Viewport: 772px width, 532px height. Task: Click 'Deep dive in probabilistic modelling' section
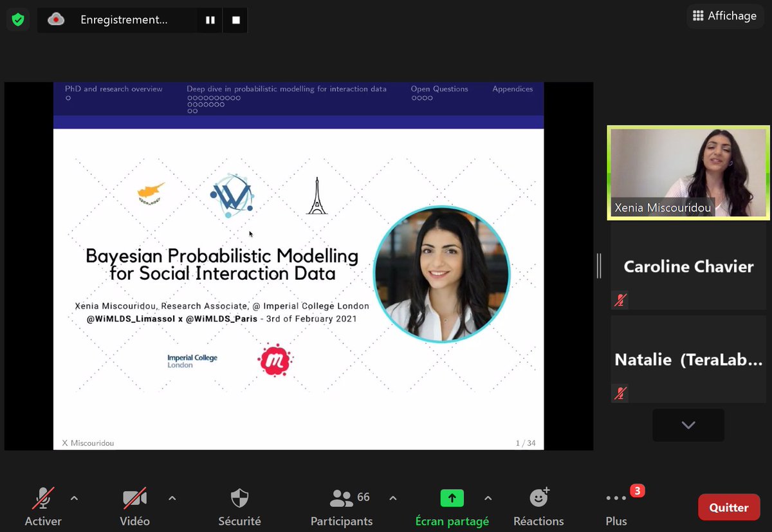(x=287, y=89)
